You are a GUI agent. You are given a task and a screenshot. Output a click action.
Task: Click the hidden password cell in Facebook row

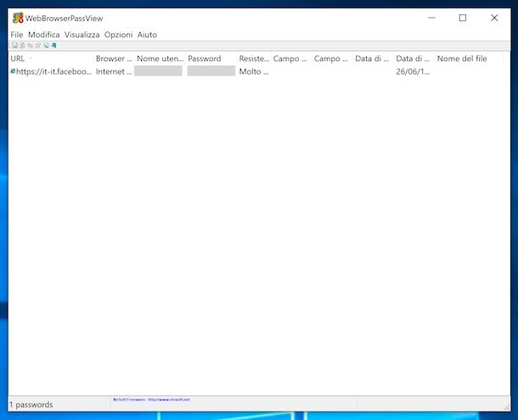tap(211, 71)
